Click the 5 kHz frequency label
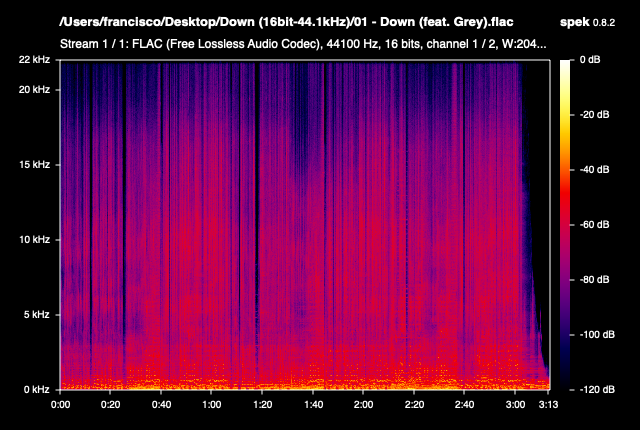The height and width of the screenshot is (430, 640). pyautogui.click(x=37, y=315)
